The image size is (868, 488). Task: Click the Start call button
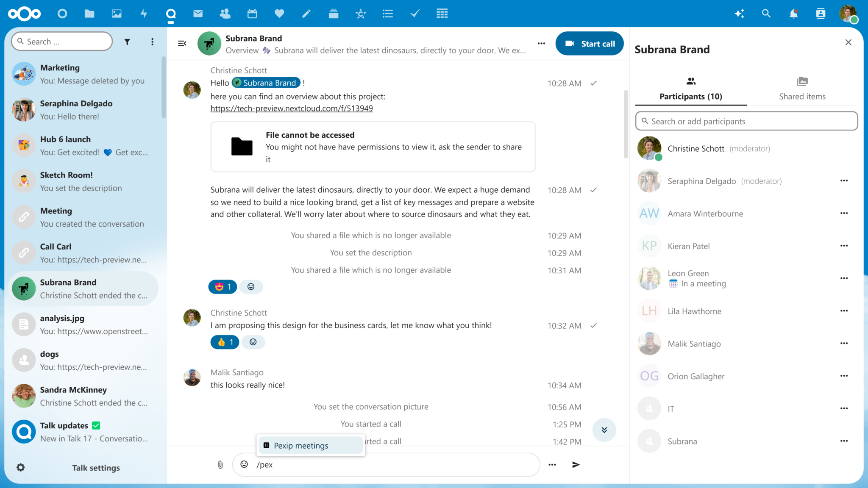pos(590,43)
